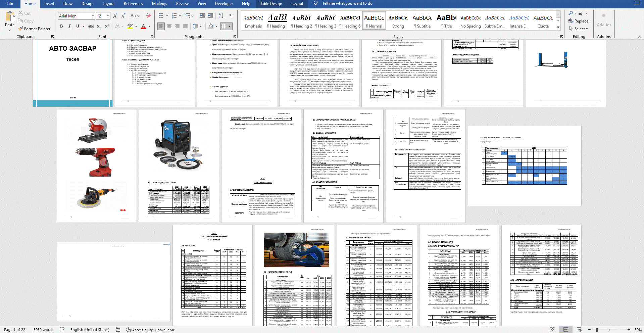Image resolution: width=644 pixels, height=333 pixels.
Task: Switch to Web Layout view
Action: pyautogui.click(x=579, y=330)
